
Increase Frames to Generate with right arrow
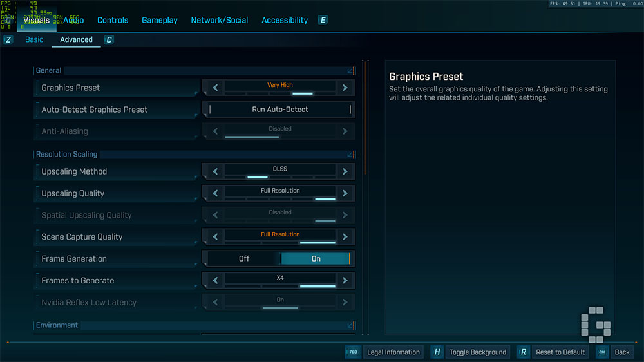[345, 280]
